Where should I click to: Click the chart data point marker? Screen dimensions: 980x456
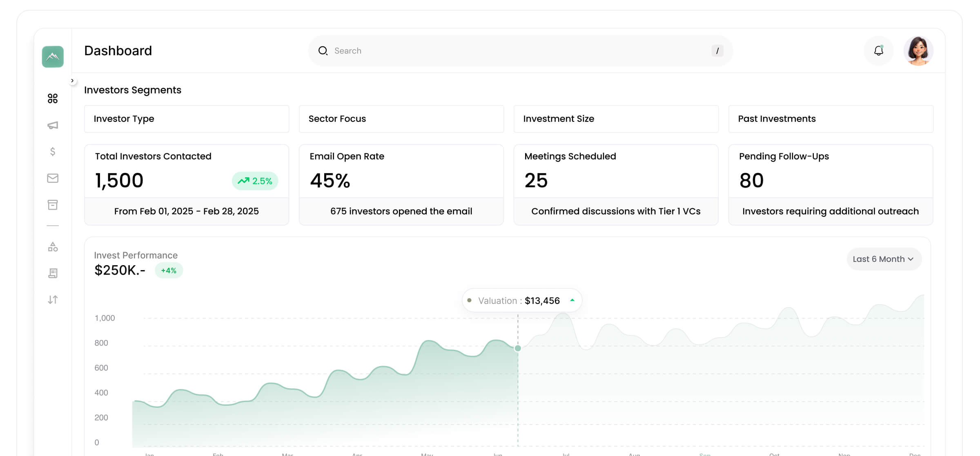tap(518, 348)
